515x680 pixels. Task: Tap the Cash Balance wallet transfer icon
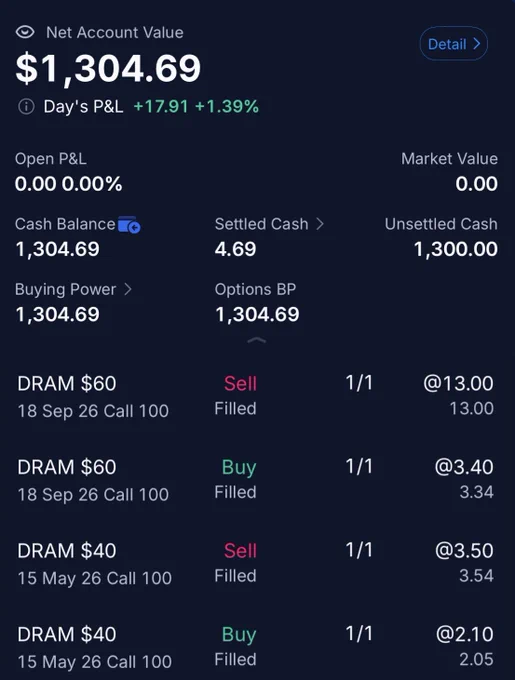pyautogui.click(x=129, y=225)
